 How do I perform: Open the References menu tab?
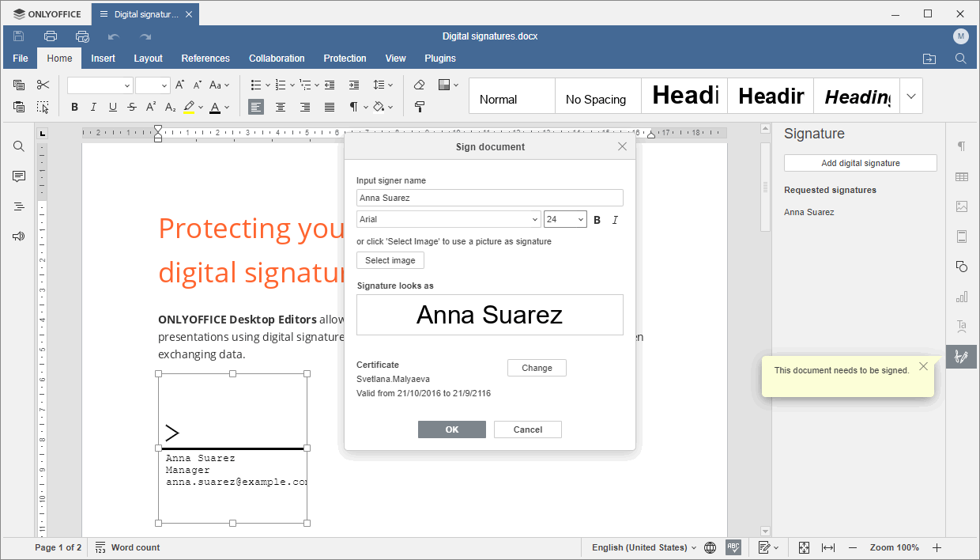[205, 58]
